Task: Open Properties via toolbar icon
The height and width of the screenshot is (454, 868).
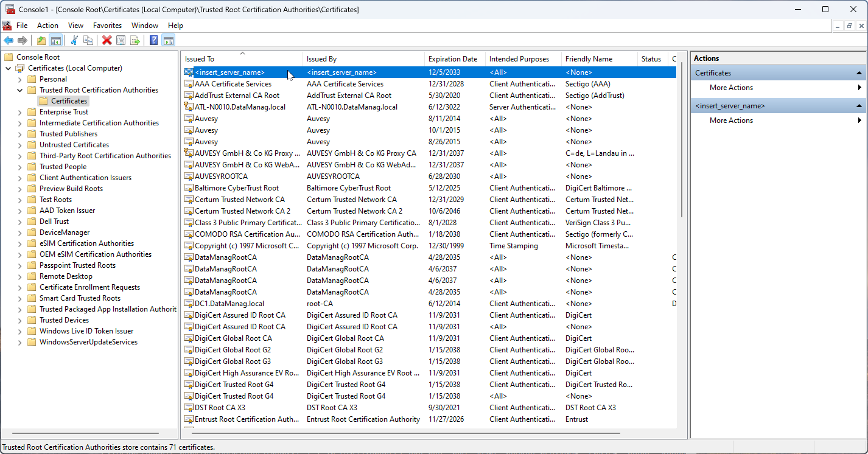Action: tap(121, 41)
